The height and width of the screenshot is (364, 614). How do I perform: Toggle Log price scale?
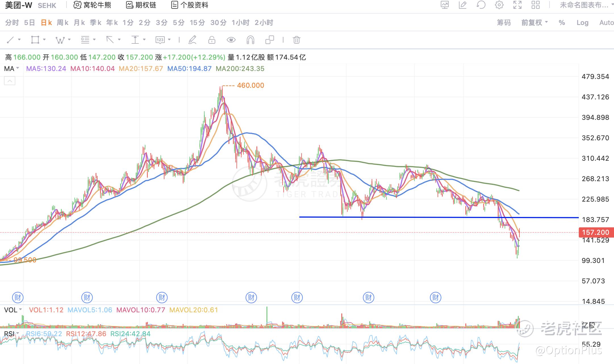coord(582,23)
